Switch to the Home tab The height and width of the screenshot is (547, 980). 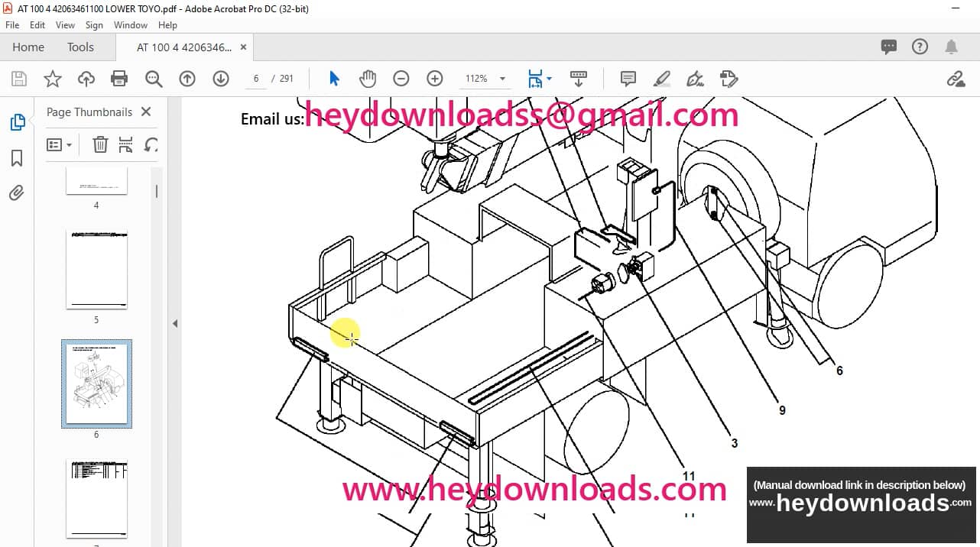(x=28, y=47)
